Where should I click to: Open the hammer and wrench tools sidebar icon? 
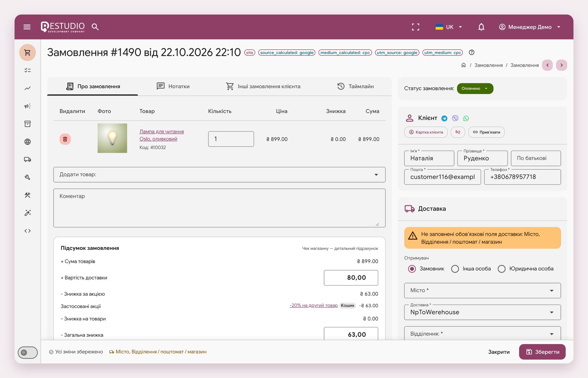pyautogui.click(x=27, y=195)
